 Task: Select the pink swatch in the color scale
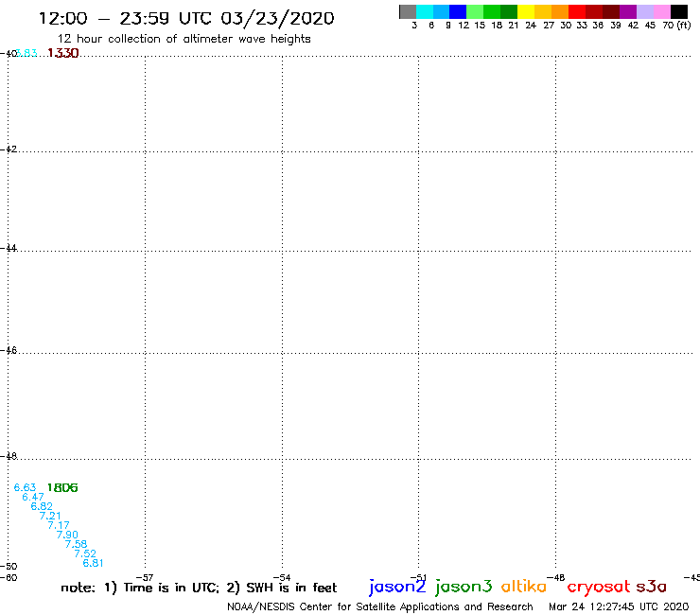pyautogui.click(x=662, y=11)
